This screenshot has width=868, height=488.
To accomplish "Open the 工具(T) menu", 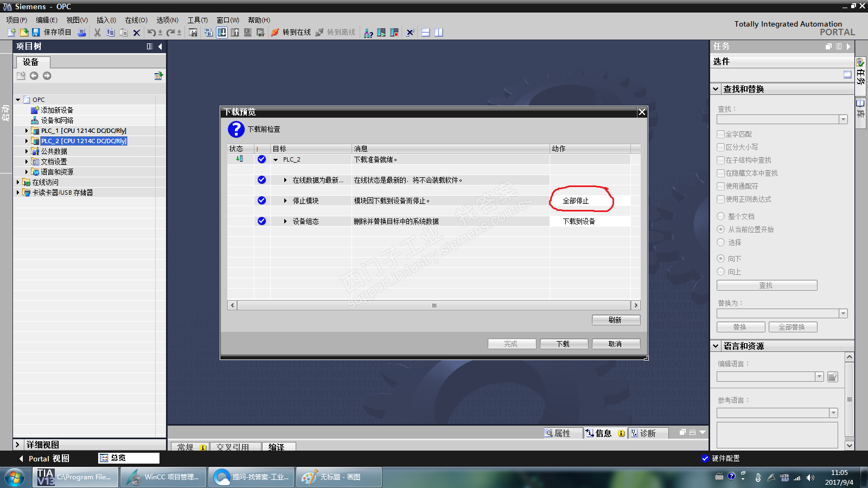I will (197, 20).
